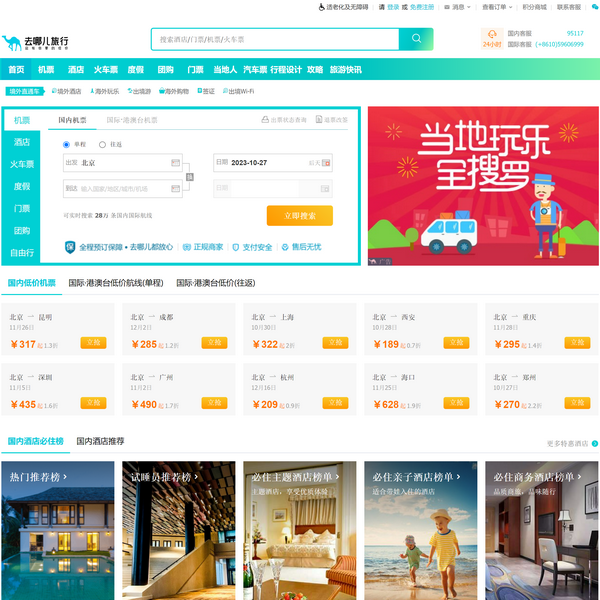600x600 pixels.
Task: Select the 往返 round-trip radio button
Action: [102, 144]
